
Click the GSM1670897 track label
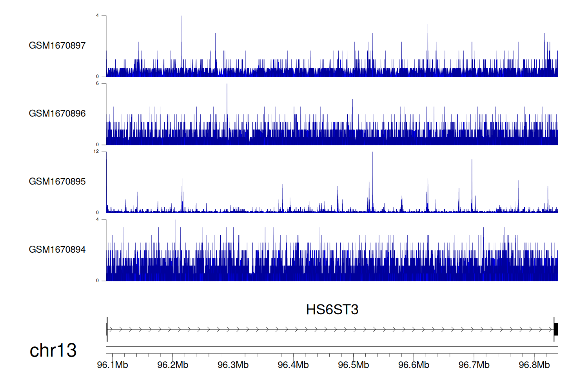(x=57, y=45)
